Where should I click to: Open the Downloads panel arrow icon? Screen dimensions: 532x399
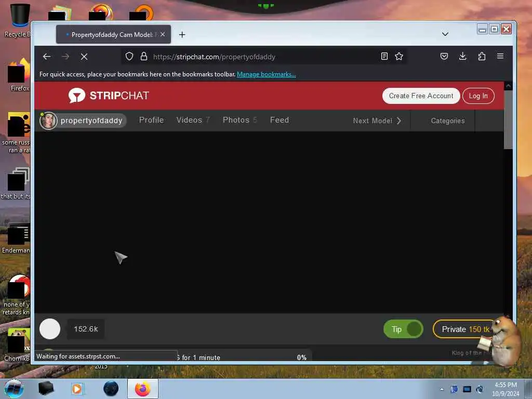coord(462,56)
